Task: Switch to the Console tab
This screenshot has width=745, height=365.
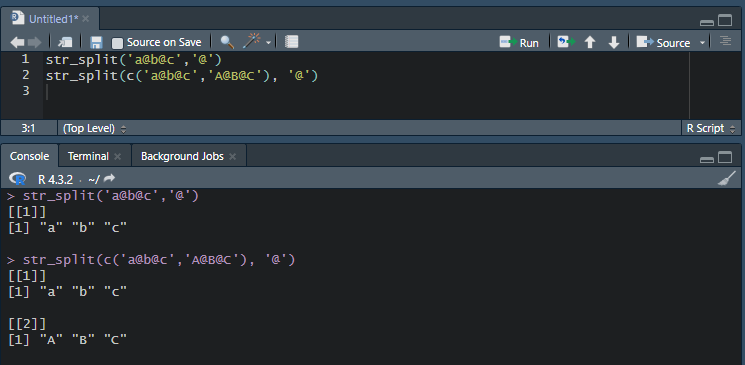Action: (x=29, y=156)
